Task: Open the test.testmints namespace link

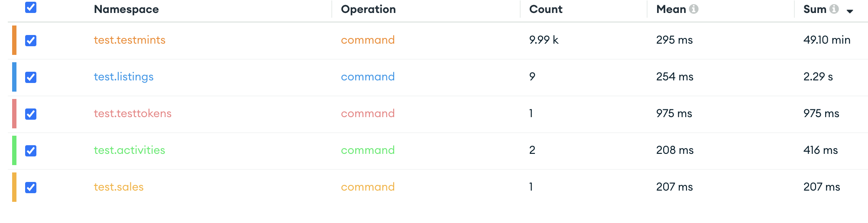Action: coord(130,40)
